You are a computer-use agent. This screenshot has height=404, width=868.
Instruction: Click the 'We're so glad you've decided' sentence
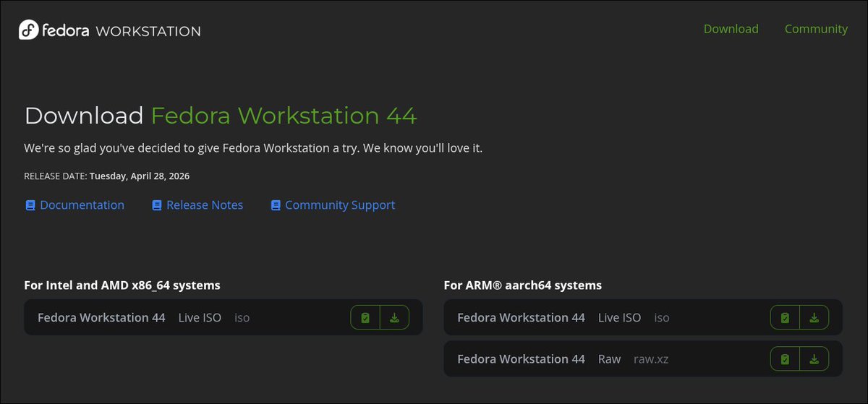tap(253, 148)
